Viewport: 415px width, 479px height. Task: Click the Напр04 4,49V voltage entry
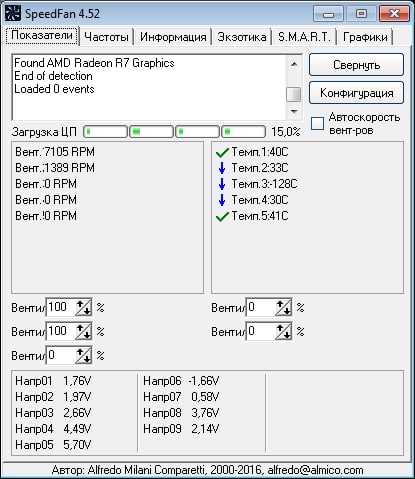[x=53, y=429]
